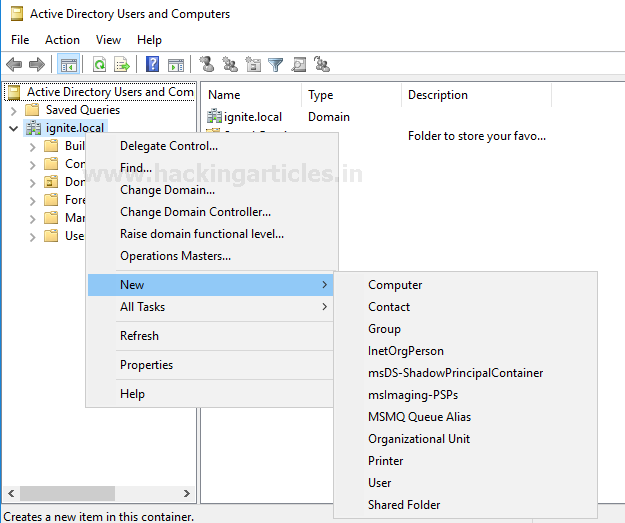Click the Find objects toolbar icon
The width and height of the screenshot is (625, 523).
click(299, 65)
